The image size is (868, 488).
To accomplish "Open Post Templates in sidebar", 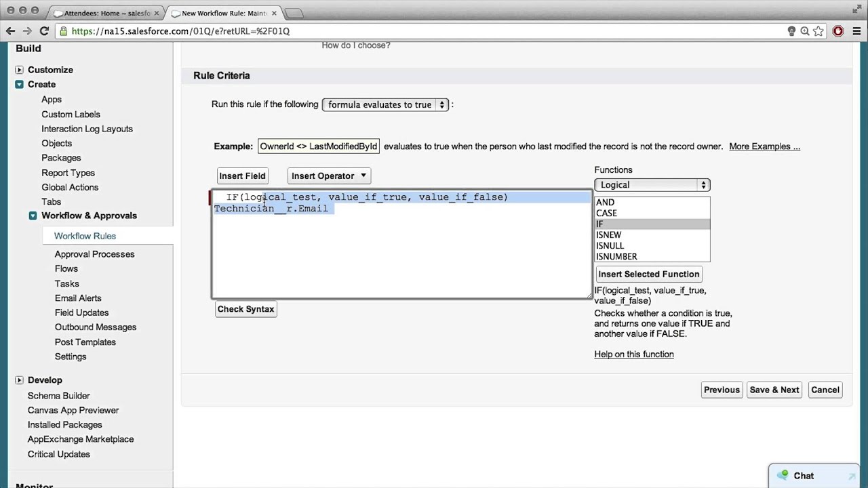I will (x=85, y=342).
